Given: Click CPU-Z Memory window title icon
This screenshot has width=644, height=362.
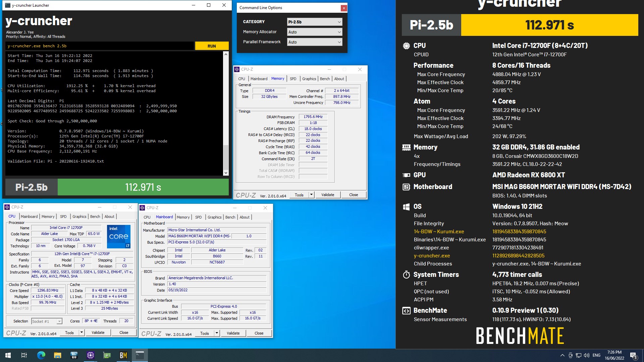Looking at the screenshot, I should pos(237,69).
